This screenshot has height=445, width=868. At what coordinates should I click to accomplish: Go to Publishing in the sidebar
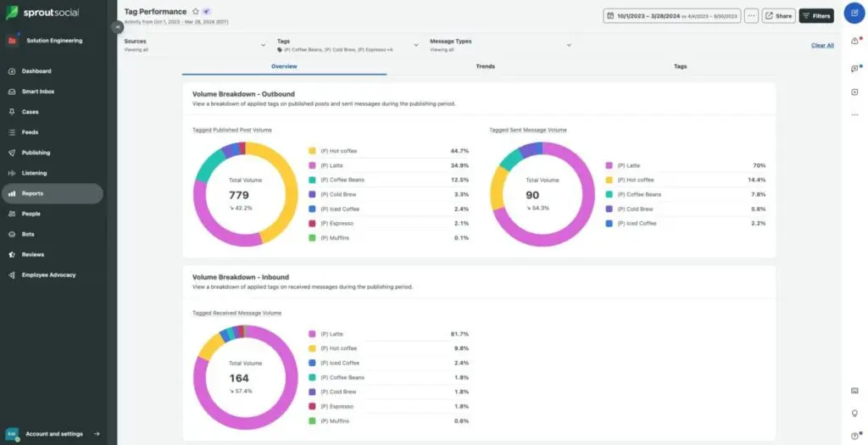(36, 153)
